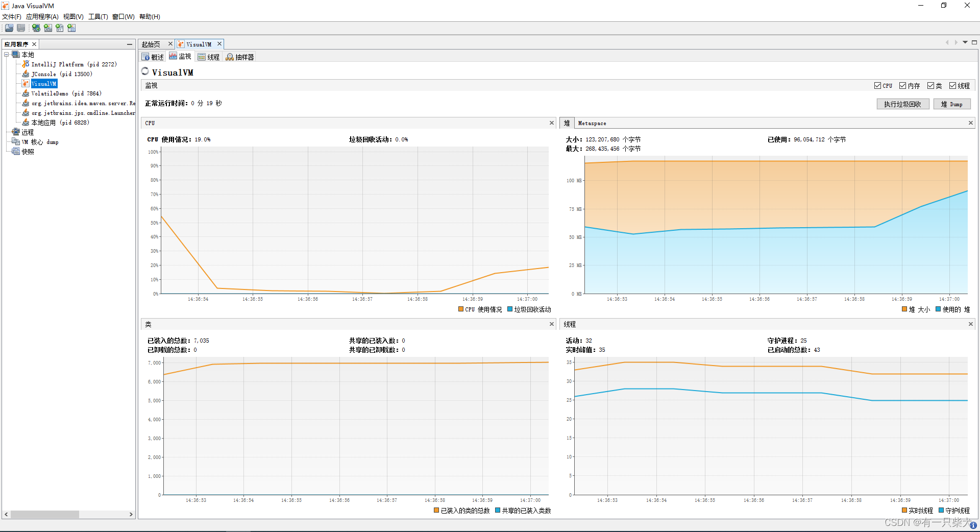Click the snapshots icon beside 快照
The width and height of the screenshot is (980, 532).
[16, 152]
